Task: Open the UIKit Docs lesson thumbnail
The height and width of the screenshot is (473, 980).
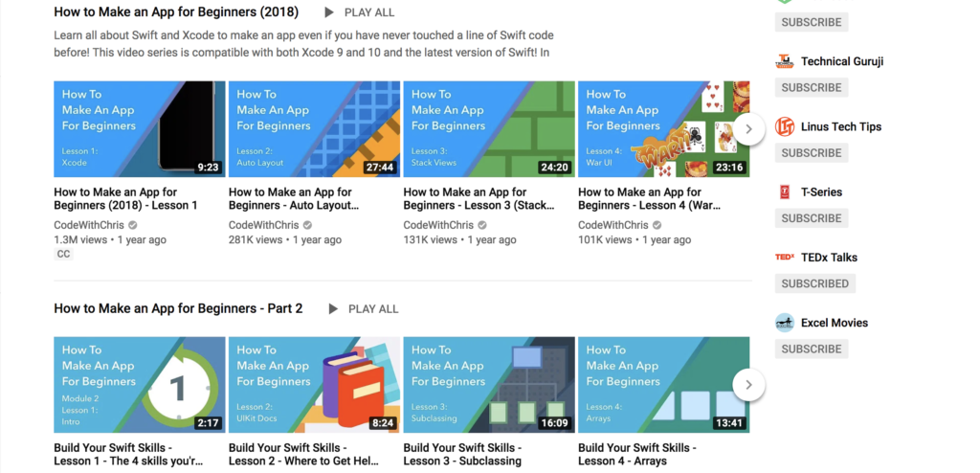Action: [x=314, y=385]
